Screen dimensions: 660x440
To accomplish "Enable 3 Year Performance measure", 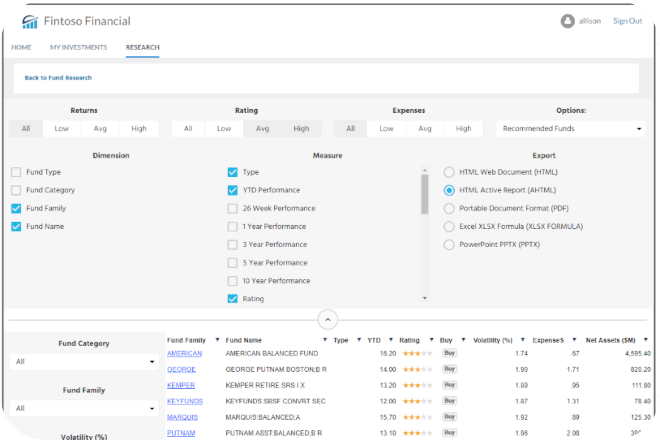I will tap(232, 245).
